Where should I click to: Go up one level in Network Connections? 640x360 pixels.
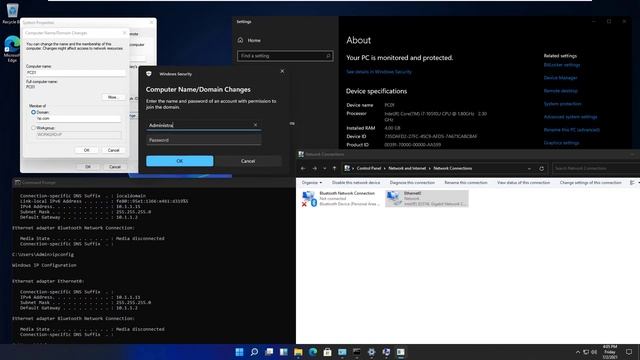click(x=334, y=168)
